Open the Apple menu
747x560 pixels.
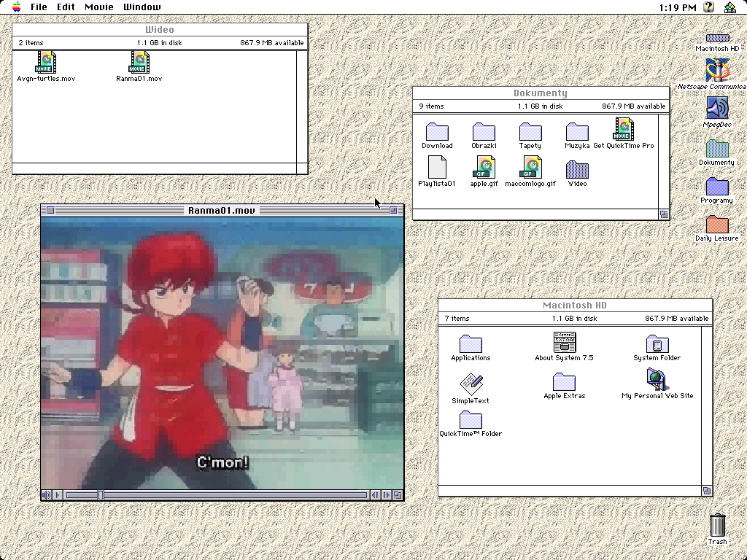point(16,7)
